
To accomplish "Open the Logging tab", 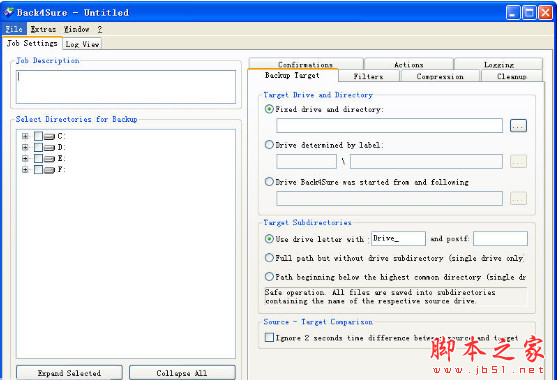I will [x=498, y=64].
